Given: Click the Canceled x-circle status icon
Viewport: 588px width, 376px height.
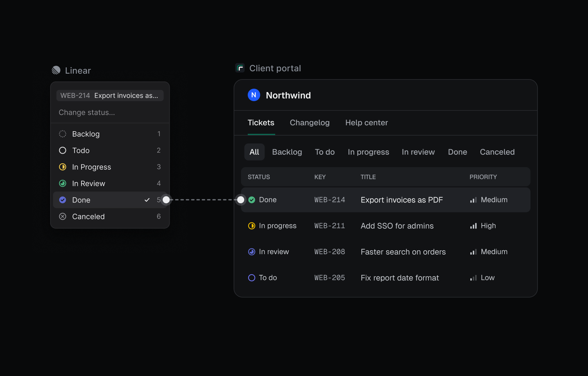Looking at the screenshot, I should (x=63, y=217).
